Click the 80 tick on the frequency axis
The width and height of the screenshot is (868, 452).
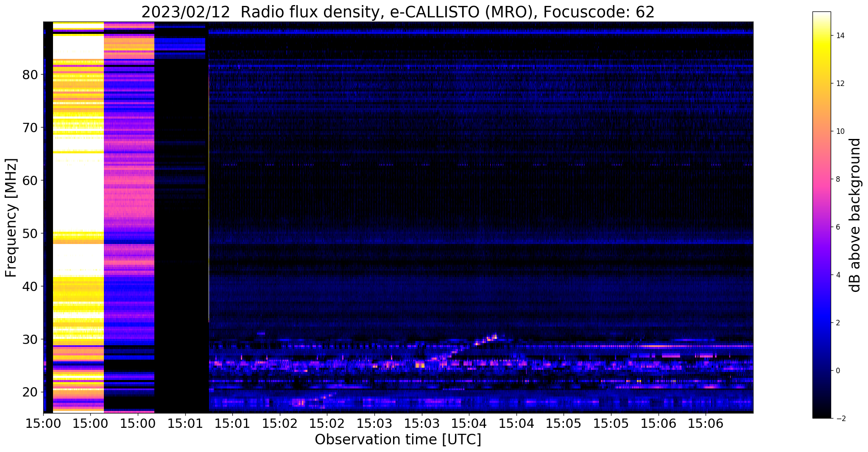pyautogui.click(x=31, y=75)
